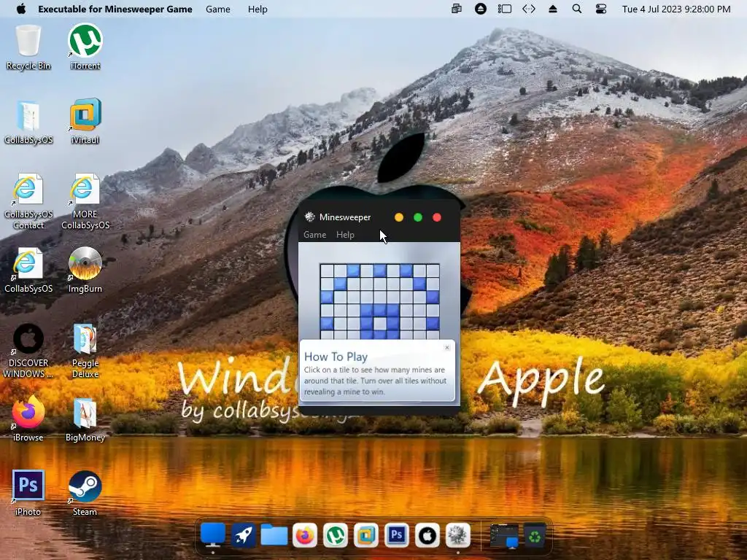The width and height of the screenshot is (747, 560).
Task: Click the overlapping windows icon in the menu bar
Action: click(x=457, y=9)
